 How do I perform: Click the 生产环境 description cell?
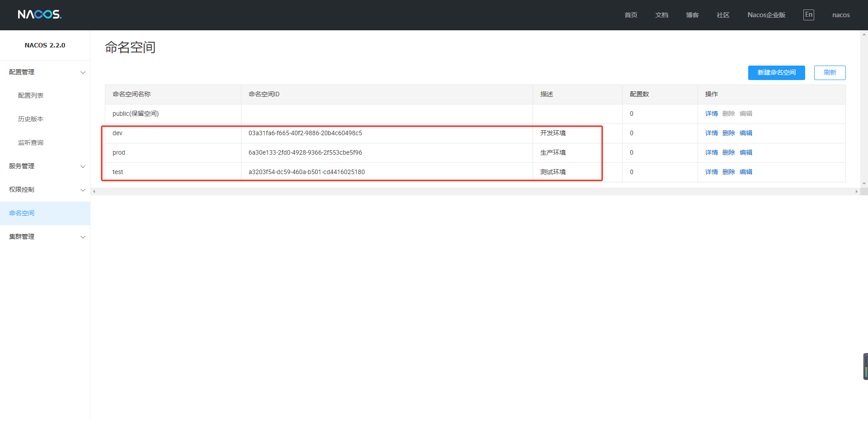tap(577, 153)
